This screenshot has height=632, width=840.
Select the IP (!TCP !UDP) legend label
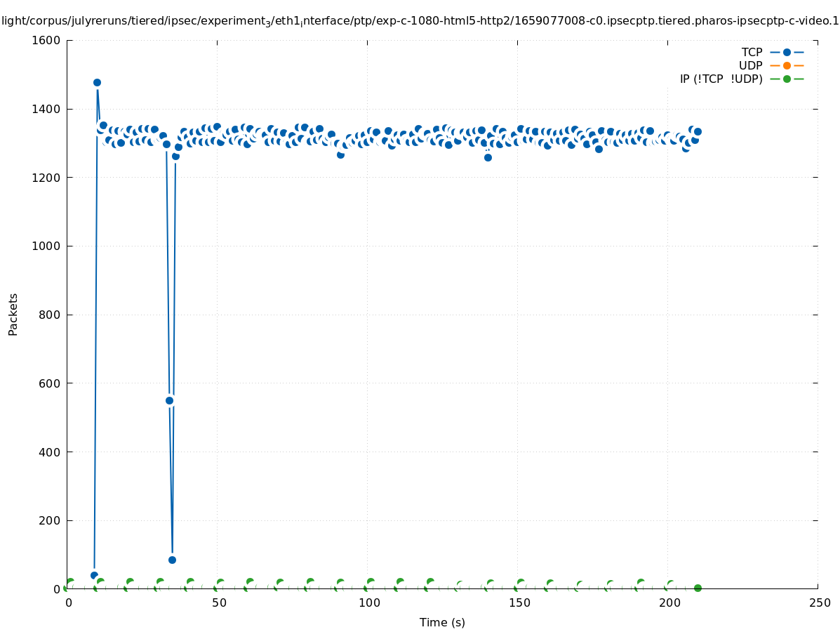(721, 79)
